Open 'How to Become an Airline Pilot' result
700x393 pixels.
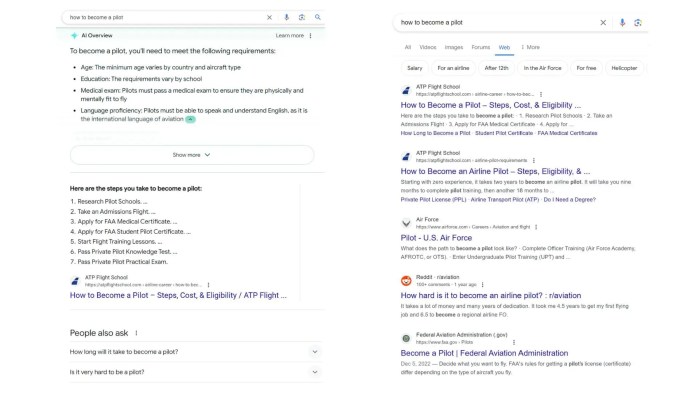click(x=495, y=171)
